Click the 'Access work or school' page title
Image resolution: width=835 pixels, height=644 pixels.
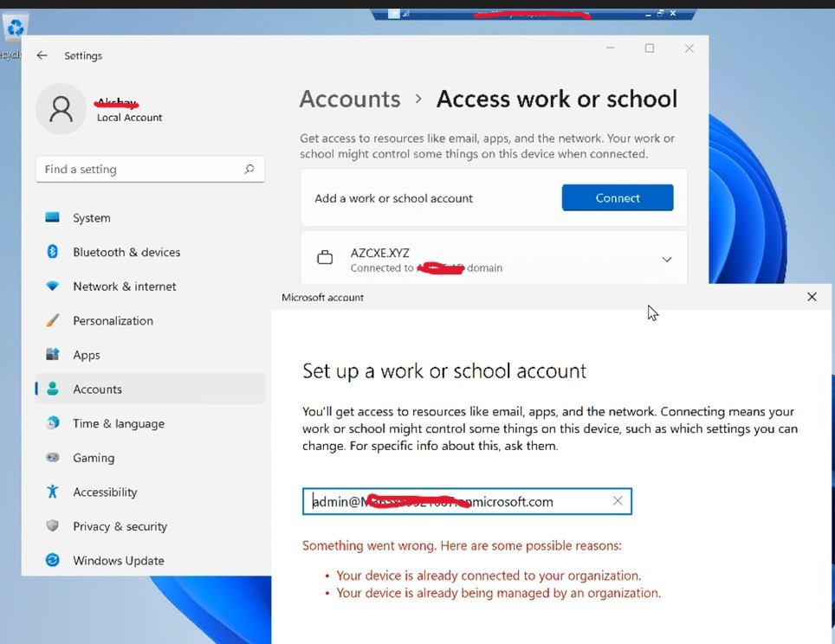557,99
